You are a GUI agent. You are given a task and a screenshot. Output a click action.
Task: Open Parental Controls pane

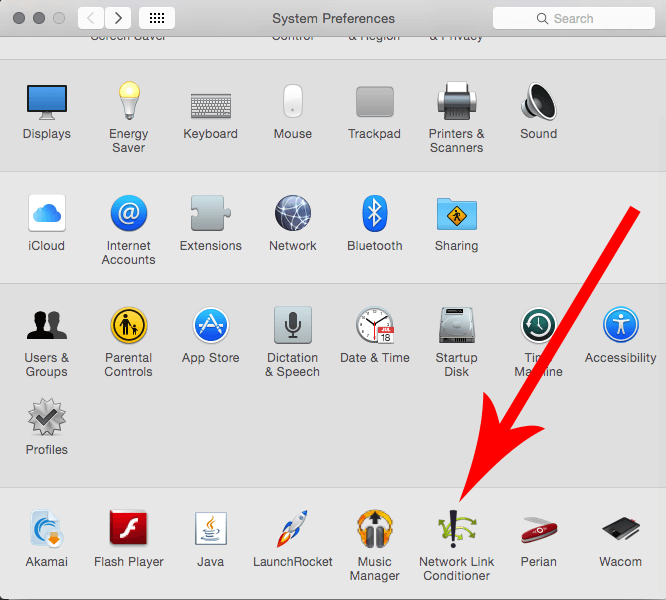click(x=128, y=326)
